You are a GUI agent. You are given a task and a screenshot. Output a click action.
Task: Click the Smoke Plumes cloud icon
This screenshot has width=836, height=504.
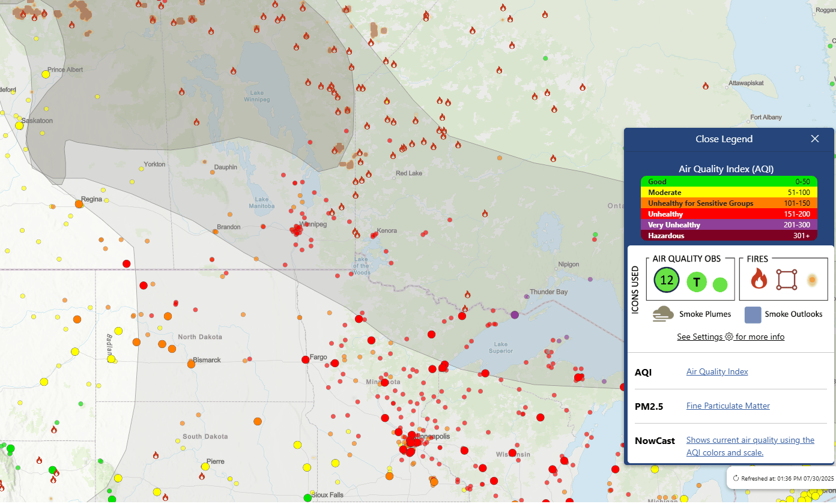pyautogui.click(x=663, y=314)
